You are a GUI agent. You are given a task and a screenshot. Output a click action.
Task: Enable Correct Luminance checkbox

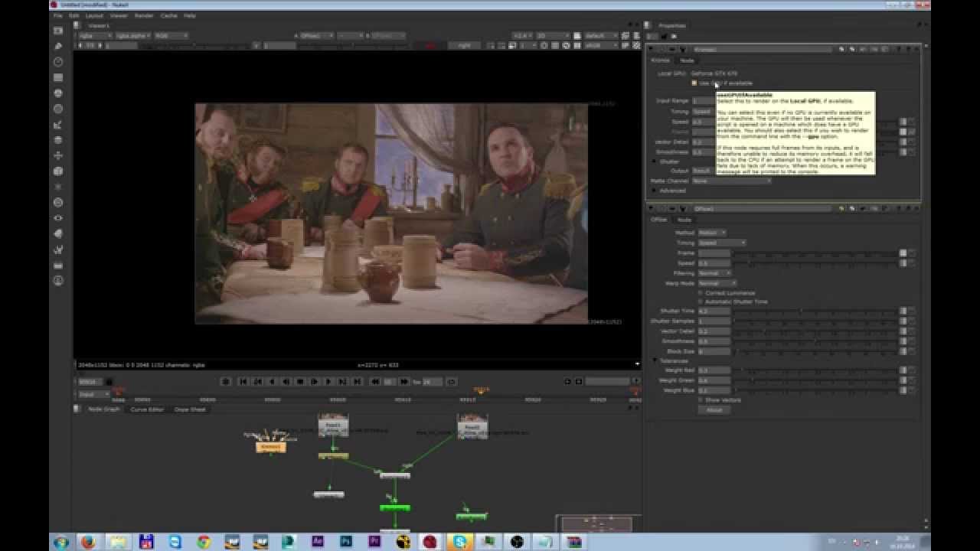coord(701,292)
